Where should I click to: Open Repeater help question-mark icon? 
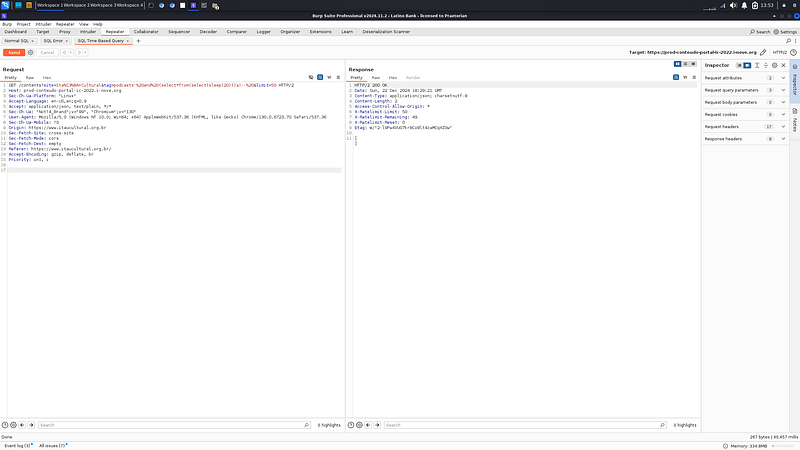(793, 53)
